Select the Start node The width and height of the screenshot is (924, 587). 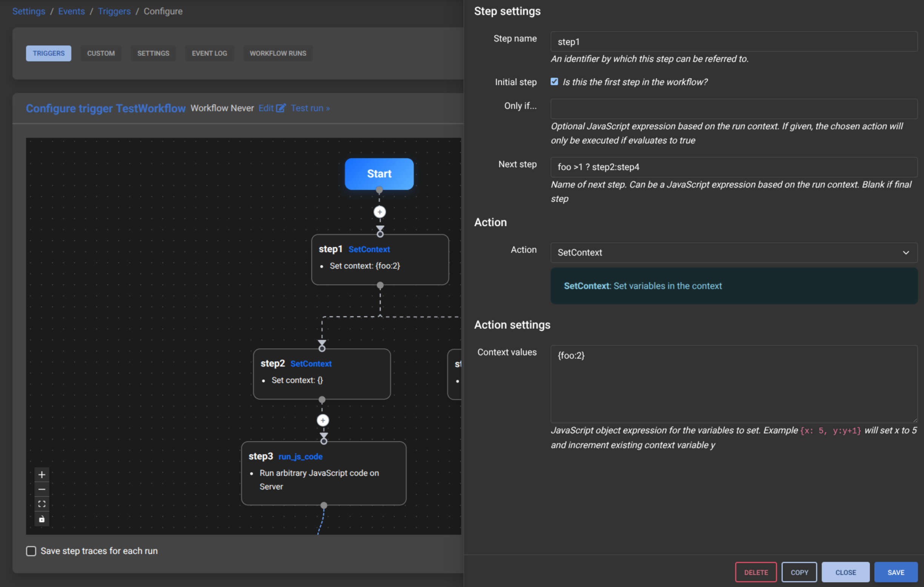click(379, 174)
